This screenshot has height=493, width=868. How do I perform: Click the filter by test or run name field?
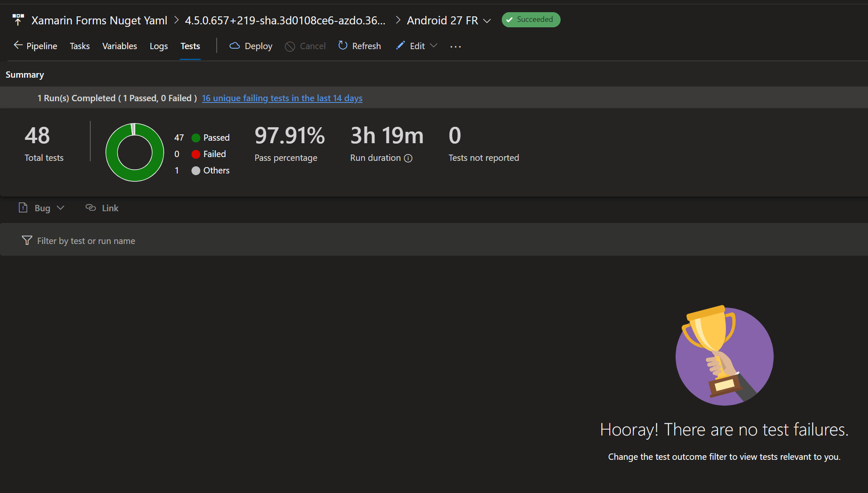click(x=86, y=240)
